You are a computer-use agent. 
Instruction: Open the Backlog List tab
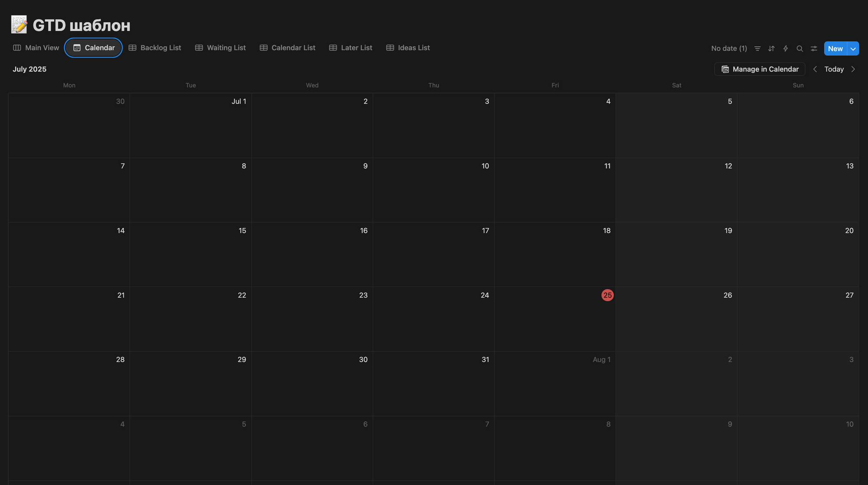155,48
